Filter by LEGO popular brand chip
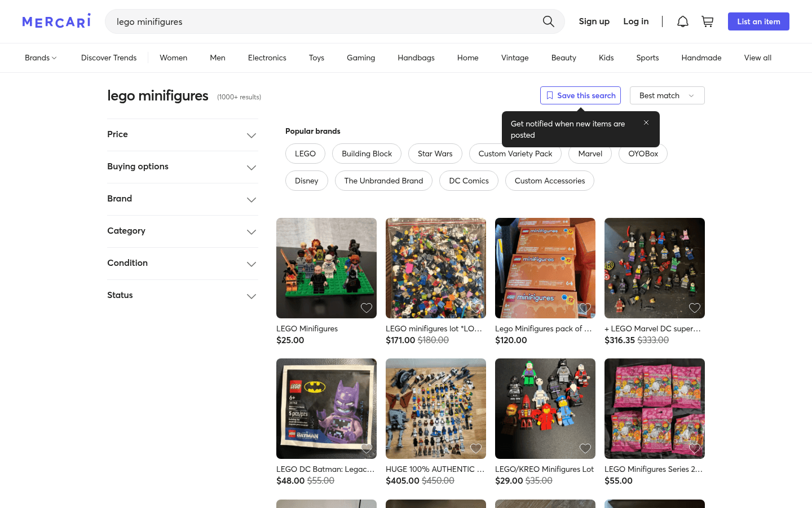The height and width of the screenshot is (508, 812). (305, 154)
